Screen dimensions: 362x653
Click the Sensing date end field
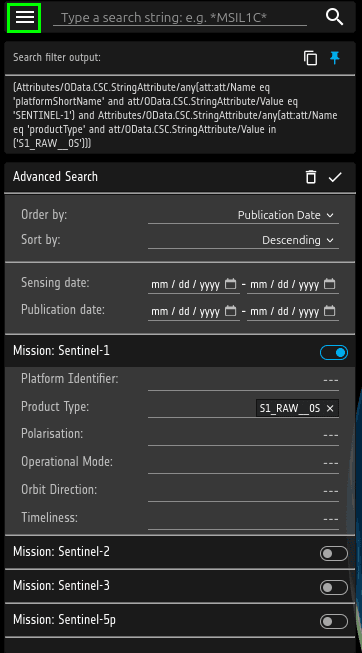click(293, 285)
